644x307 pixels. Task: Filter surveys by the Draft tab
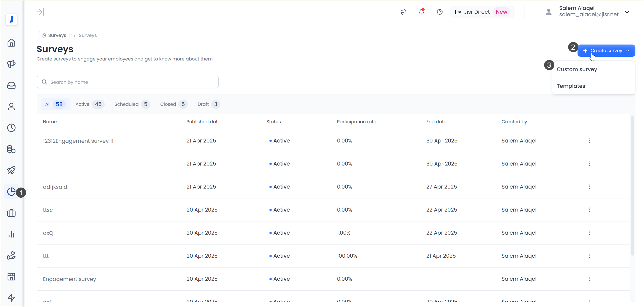coord(208,104)
